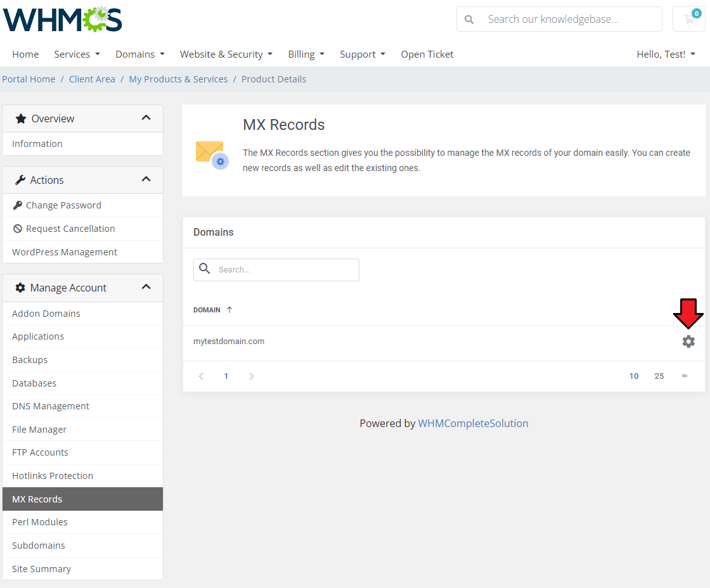This screenshot has width=710, height=588.
Task: Open Website & Security dropdown
Action: [x=226, y=54]
